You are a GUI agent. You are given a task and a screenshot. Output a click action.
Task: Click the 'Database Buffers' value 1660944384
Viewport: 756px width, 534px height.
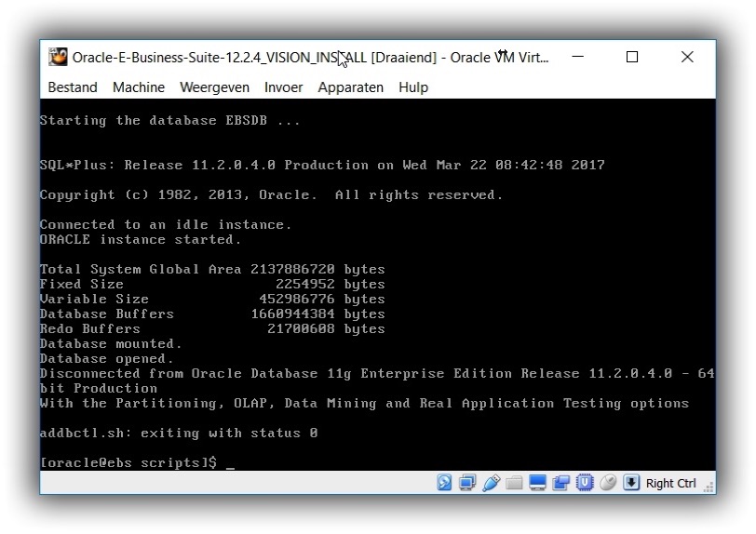pos(292,314)
